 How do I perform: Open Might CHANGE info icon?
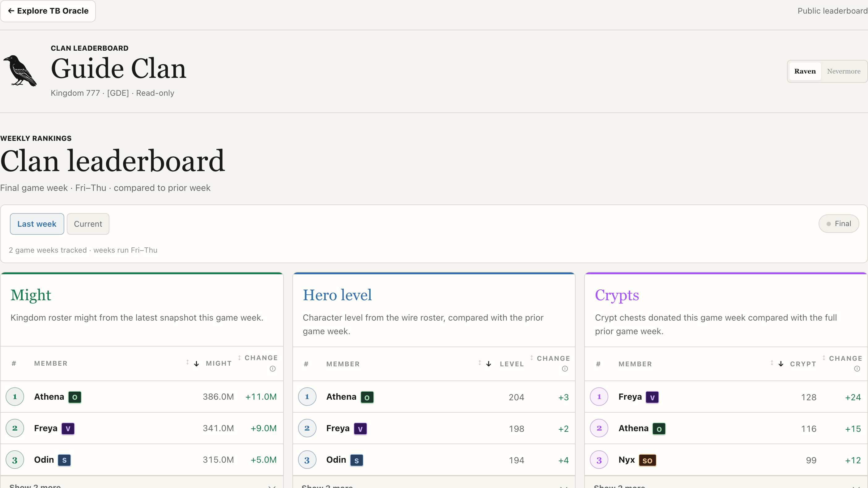tap(273, 369)
